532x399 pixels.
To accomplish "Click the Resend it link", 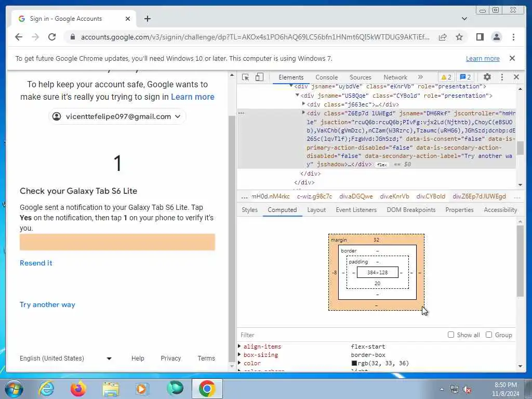I will (x=36, y=263).
